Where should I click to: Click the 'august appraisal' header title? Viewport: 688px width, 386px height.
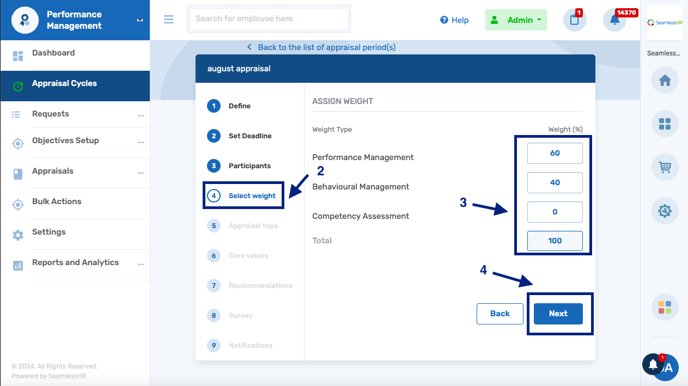click(239, 68)
